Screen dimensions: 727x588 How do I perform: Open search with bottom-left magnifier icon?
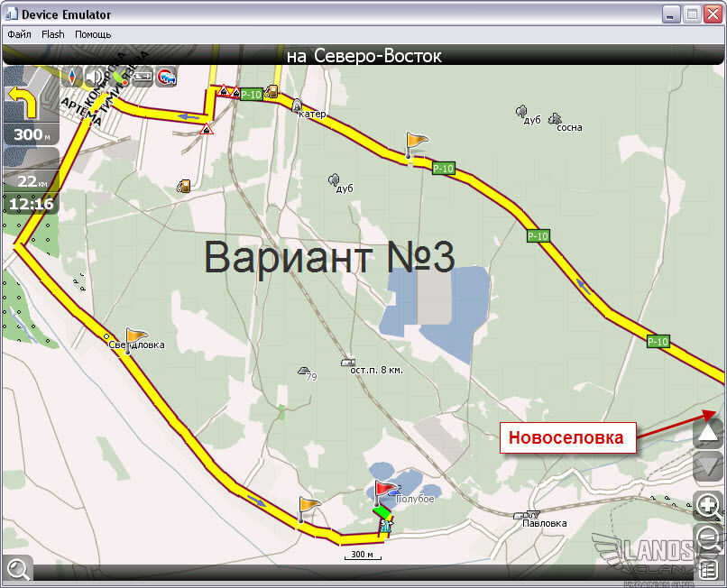pos(17,569)
